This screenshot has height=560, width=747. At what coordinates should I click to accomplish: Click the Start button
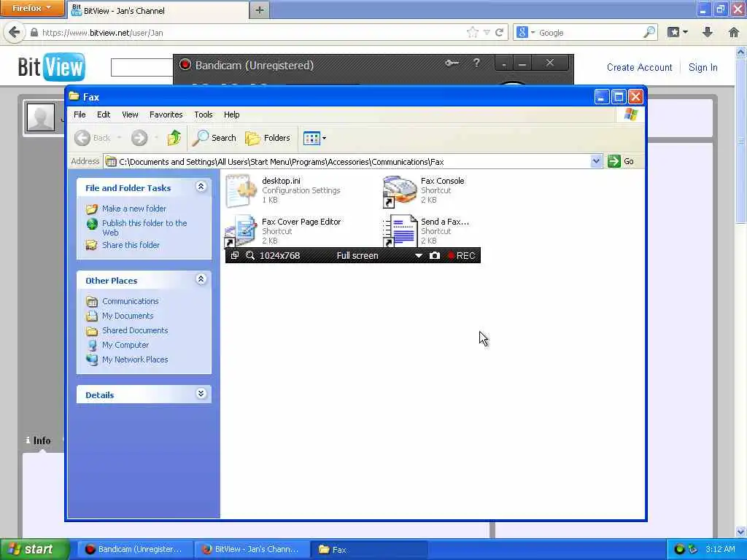tap(35, 550)
